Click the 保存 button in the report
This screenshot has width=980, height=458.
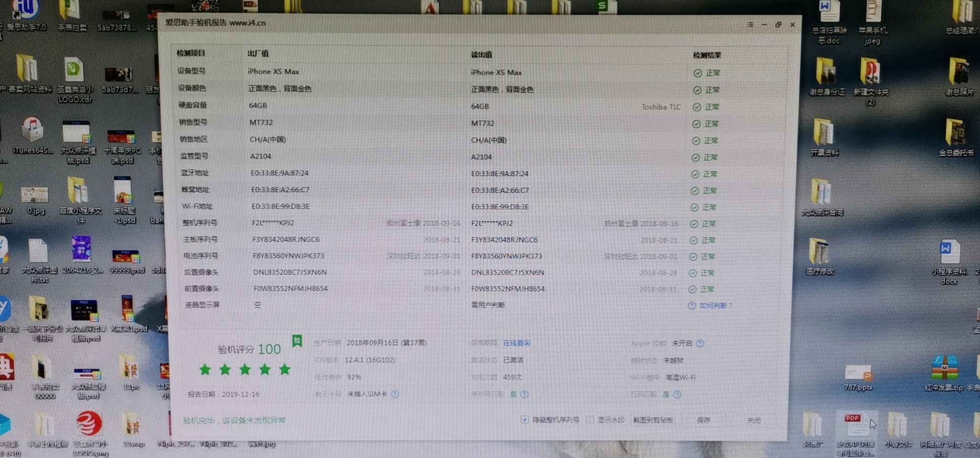point(703,420)
